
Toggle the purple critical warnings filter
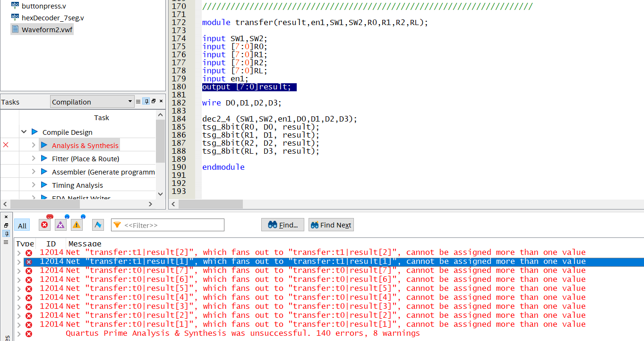point(60,225)
